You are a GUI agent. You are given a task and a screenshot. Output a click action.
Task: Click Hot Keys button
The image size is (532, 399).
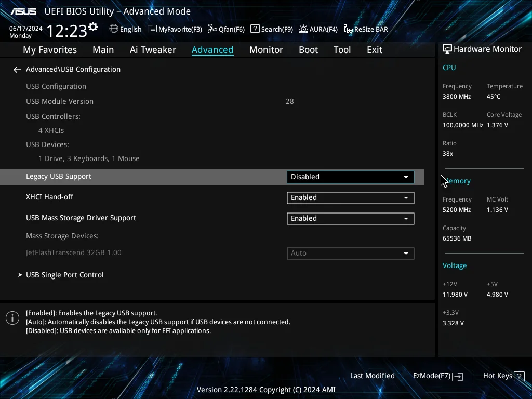[x=503, y=376]
